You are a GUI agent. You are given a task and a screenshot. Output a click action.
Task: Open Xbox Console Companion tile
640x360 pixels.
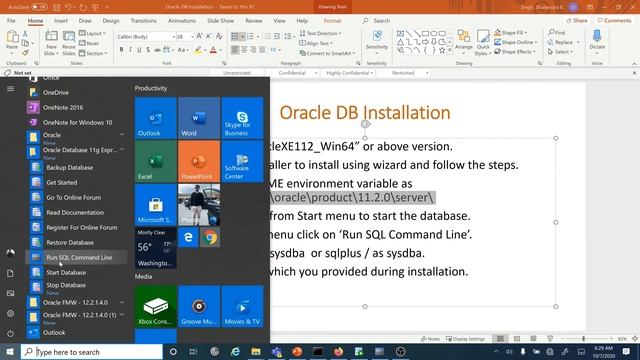(x=156, y=306)
